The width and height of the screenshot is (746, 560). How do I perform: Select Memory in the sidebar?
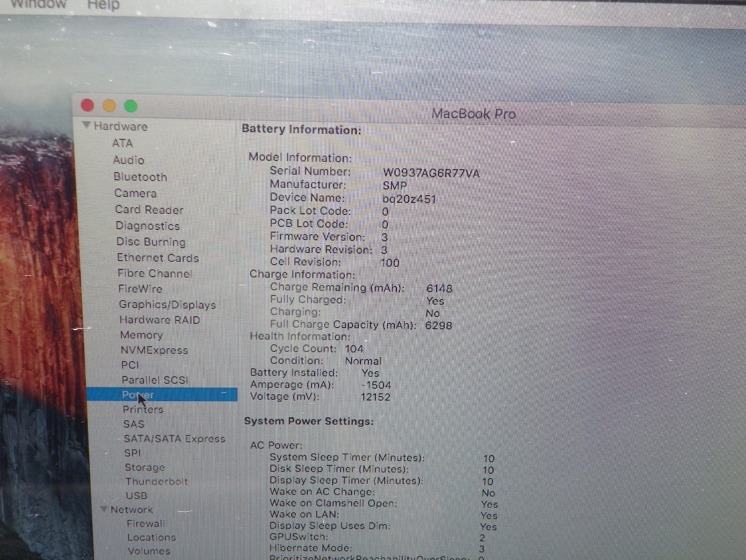click(141, 335)
